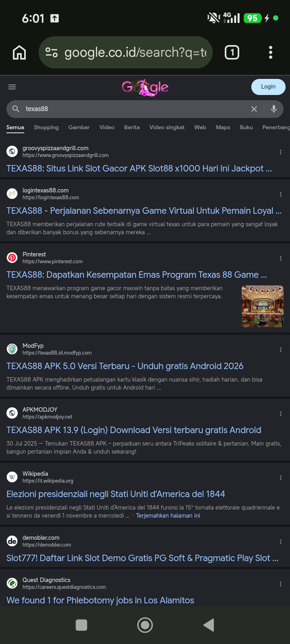Open Google's hamburger side menu
290x644 pixels.
click(x=12, y=87)
